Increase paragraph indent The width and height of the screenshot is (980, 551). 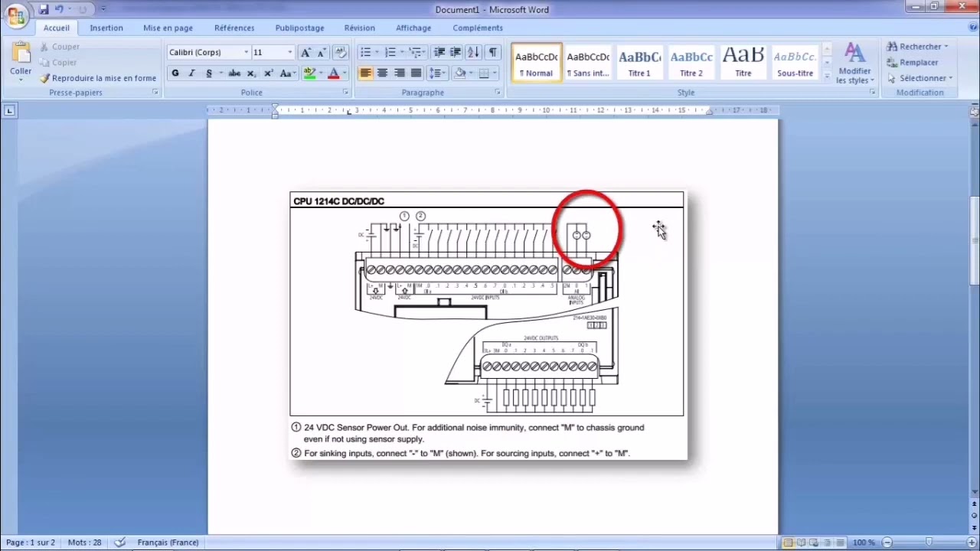point(455,52)
